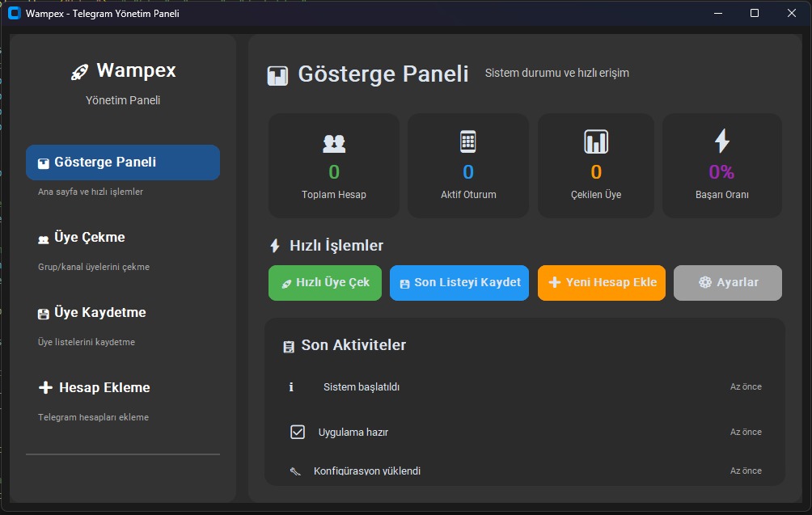Click the Gösterge Paneli header icon
This screenshot has width=812, height=515.
click(x=277, y=75)
